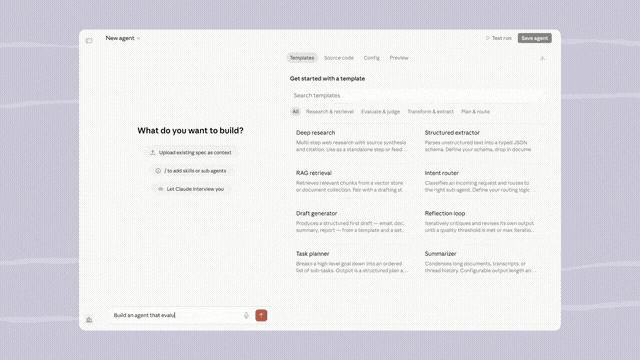Click 'What do you want to build?' heading

tap(190, 131)
